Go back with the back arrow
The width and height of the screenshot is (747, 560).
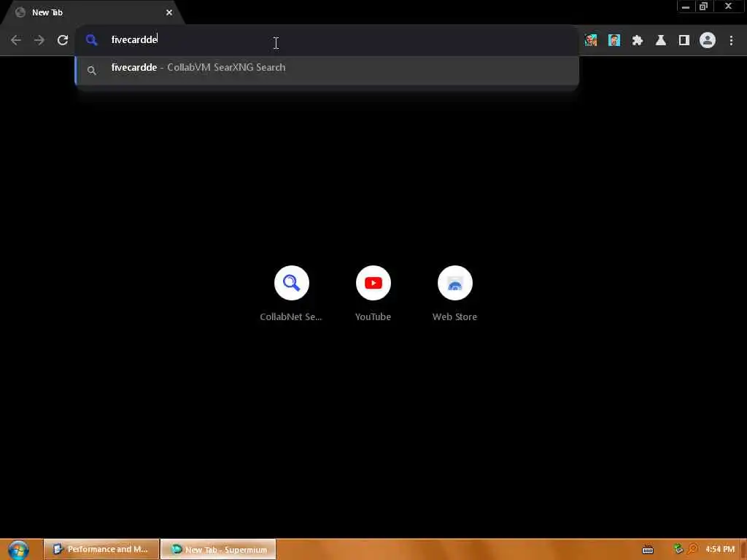point(16,40)
